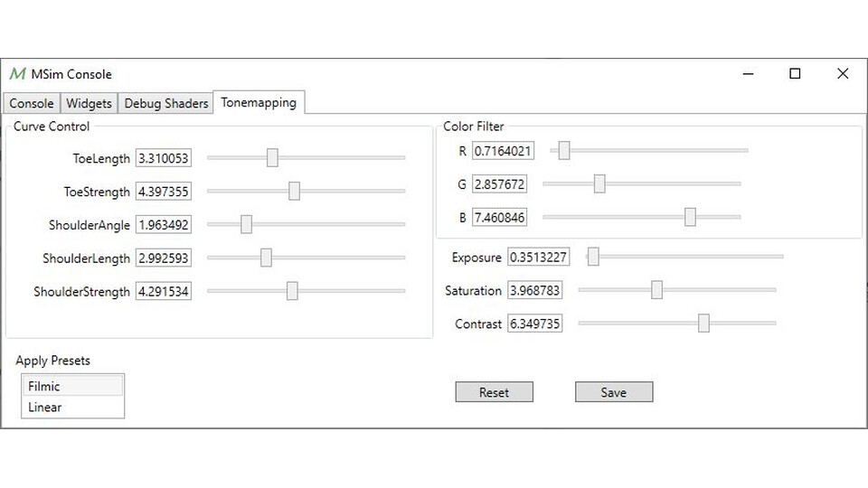Click the G color filter value field

[x=499, y=183]
